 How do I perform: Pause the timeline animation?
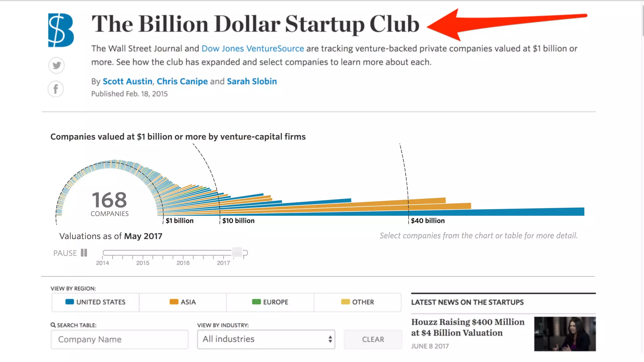point(70,253)
